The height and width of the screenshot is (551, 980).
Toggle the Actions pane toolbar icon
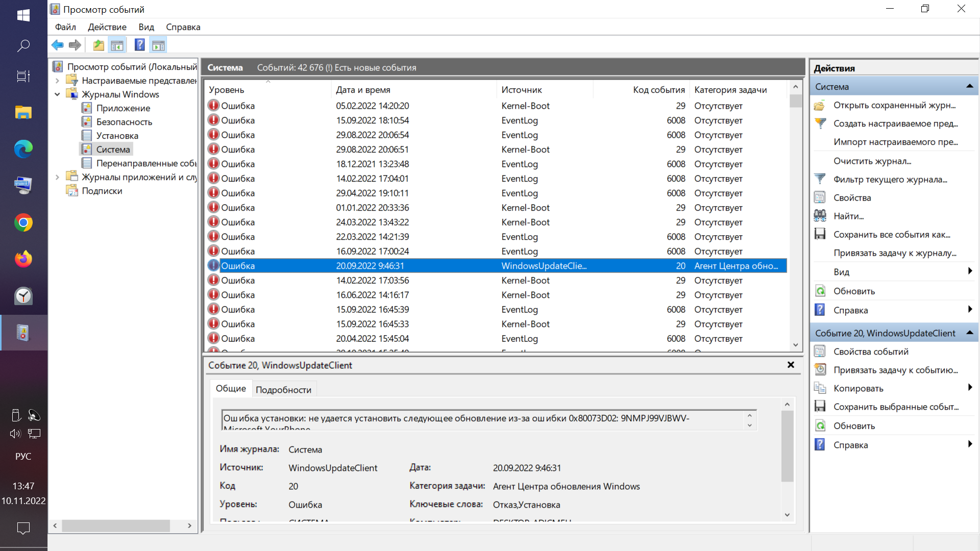click(x=158, y=45)
